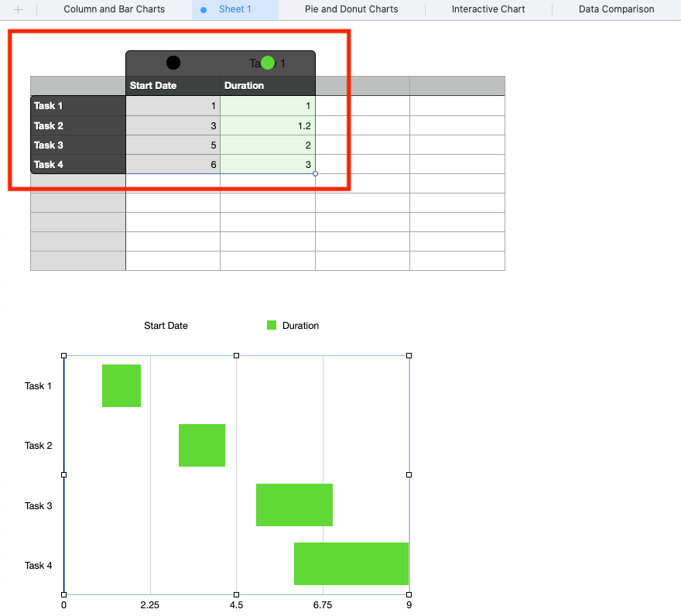
Task: Select the Duration column header cell
Action: click(x=267, y=86)
